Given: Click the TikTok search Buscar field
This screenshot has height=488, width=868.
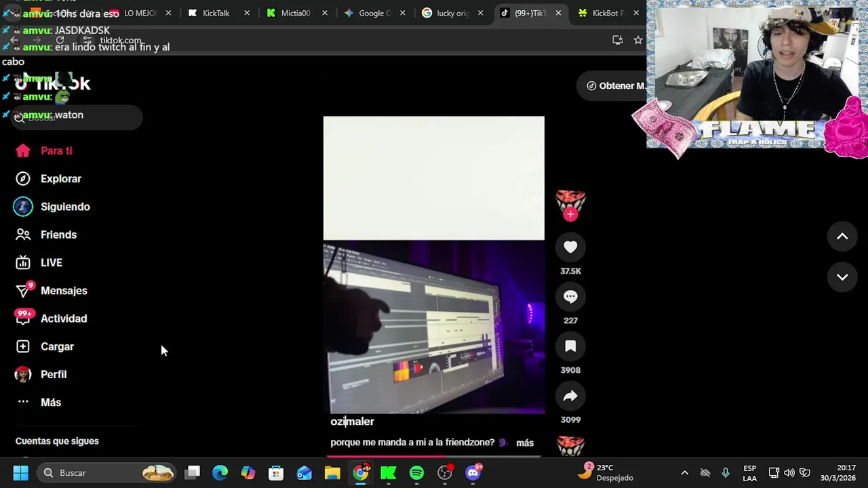Looking at the screenshot, I should point(77,117).
